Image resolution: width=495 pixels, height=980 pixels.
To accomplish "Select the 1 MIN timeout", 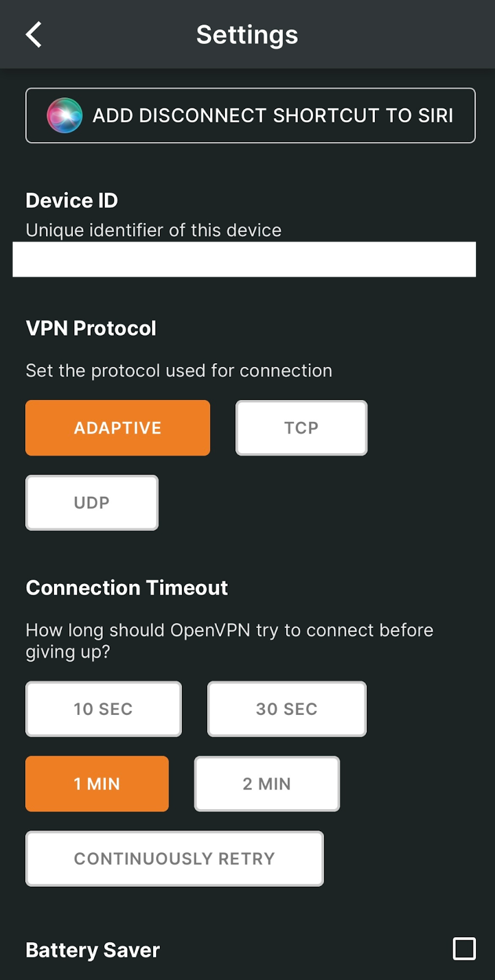I will click(97, 784).
